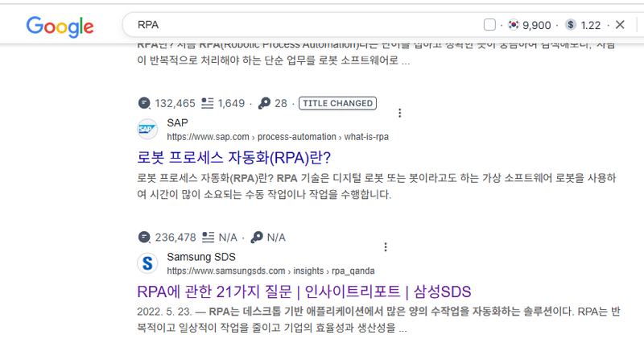Click the SAP result word count icon
Image resolution: width=644 pixels, height=339 pixels.
coord(208,103)
